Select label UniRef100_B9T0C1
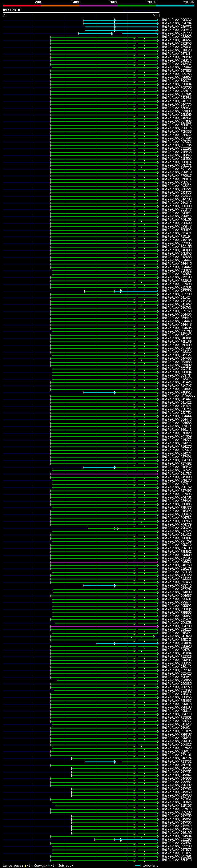 tap(177, 799)
